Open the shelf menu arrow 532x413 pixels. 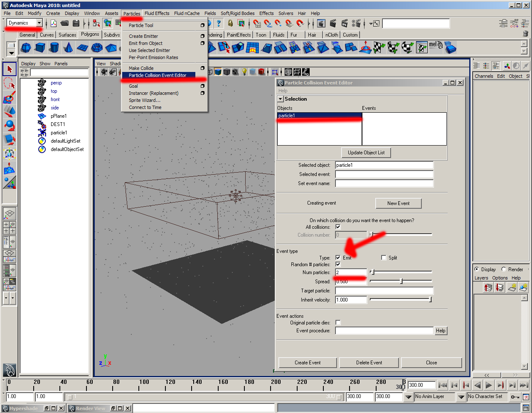pyautogui.click(x=11, y=53)
